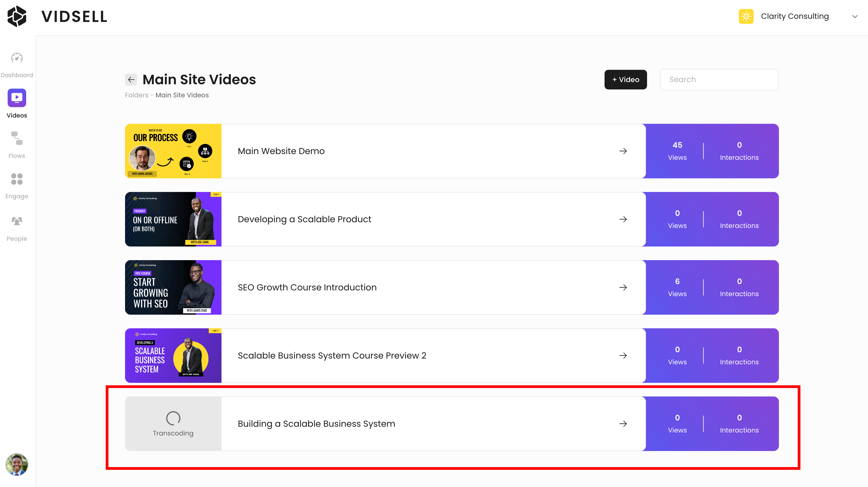
Task: Open the user profile avatar at bottom left
Action: (x=17, y=464)
